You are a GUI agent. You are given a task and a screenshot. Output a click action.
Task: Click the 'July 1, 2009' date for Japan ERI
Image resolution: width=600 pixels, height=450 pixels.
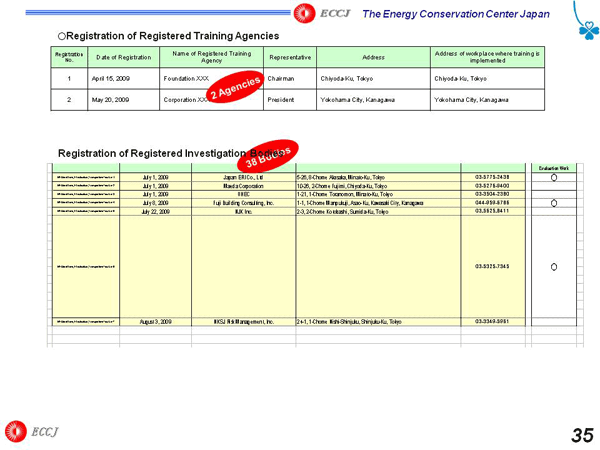click(155, 178)
